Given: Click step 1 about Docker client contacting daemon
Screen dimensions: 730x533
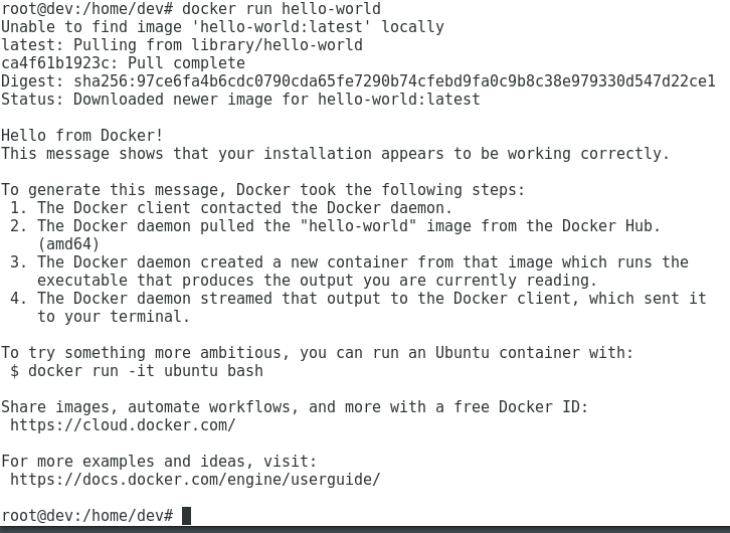Looking at the screenshot, I should pyautogui.click(x=231, y=208).
